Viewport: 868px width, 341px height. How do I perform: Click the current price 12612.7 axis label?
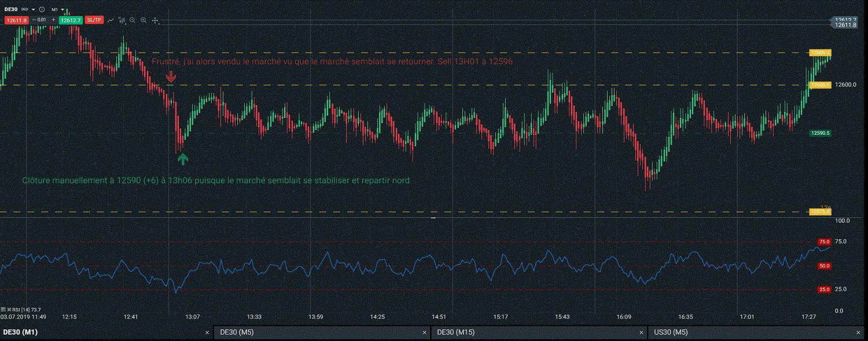[845, 20]
